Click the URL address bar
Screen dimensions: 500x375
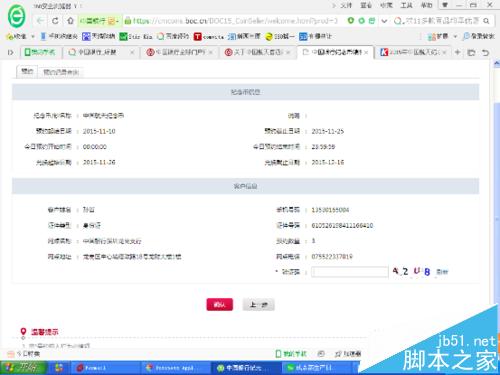click(235, 21)
